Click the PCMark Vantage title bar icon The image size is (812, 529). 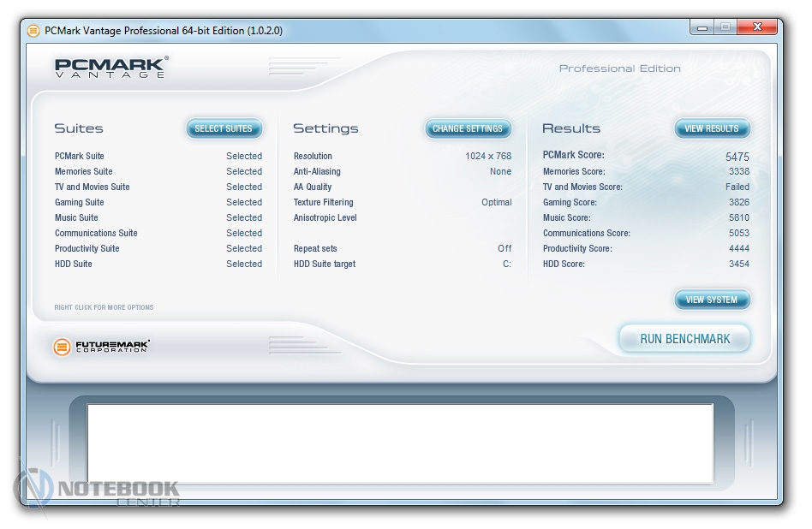pyautogui.click(x=33, y=31)
